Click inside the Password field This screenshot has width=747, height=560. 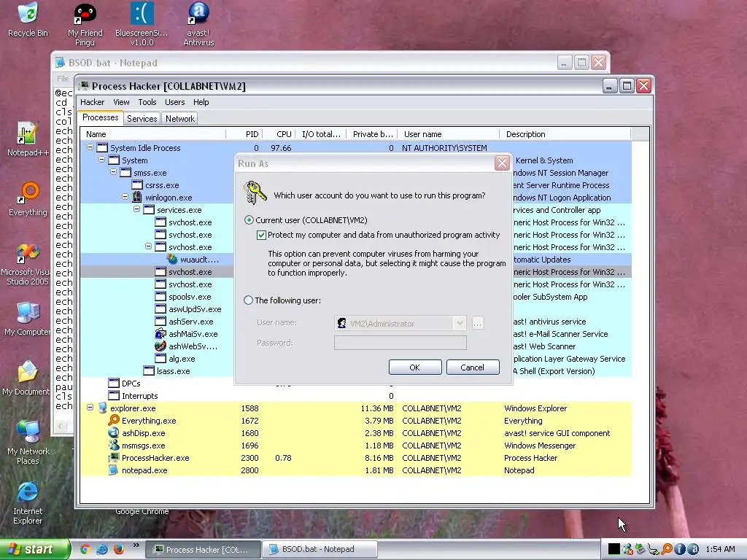[x=400, y=343]
